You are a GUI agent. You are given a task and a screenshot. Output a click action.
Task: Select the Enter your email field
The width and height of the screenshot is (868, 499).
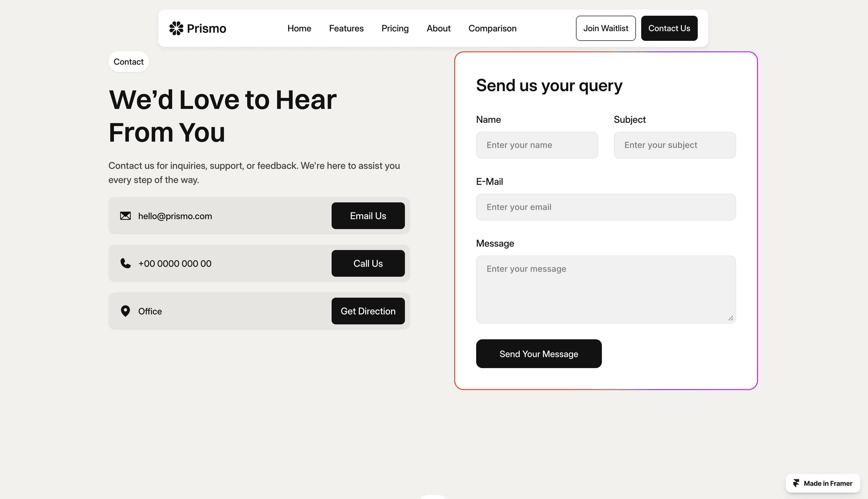(x=605, y=207)
